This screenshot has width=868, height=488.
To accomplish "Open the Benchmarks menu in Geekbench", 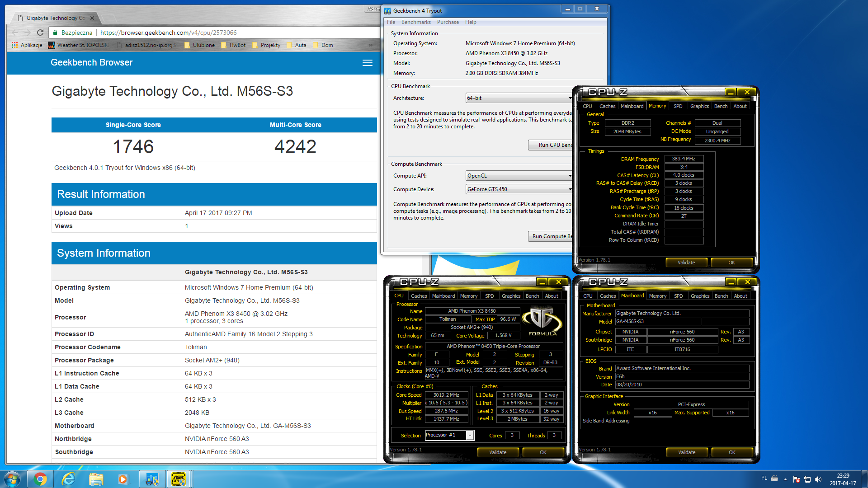I will (416, 22).
